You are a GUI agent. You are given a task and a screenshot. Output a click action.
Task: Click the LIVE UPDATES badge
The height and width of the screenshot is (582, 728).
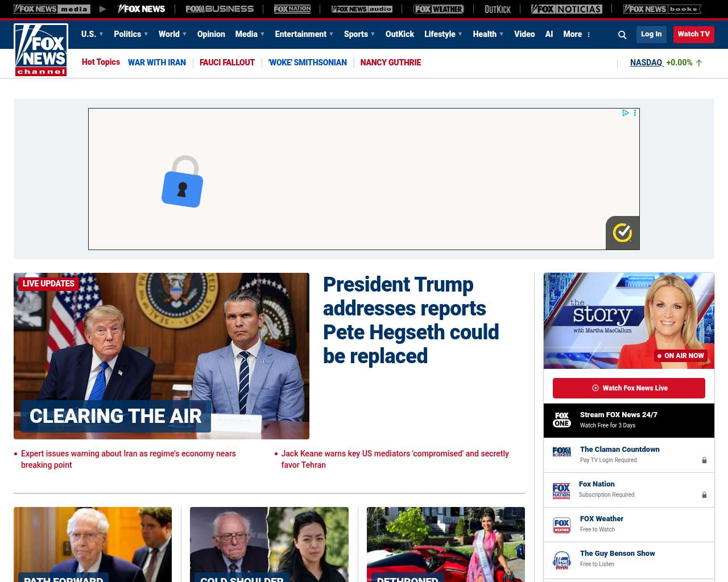tap(48, 284)
